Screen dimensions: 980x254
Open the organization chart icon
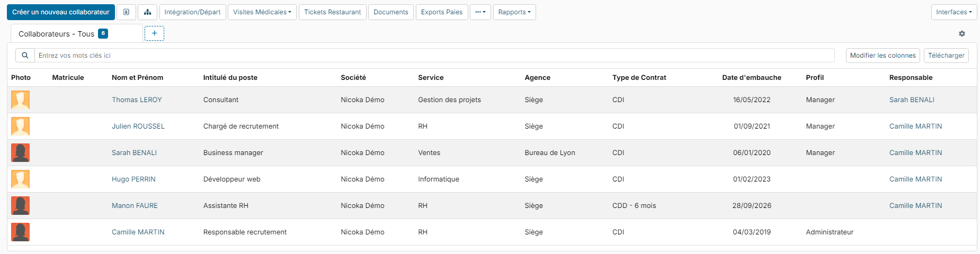click(x=147, y=12)
